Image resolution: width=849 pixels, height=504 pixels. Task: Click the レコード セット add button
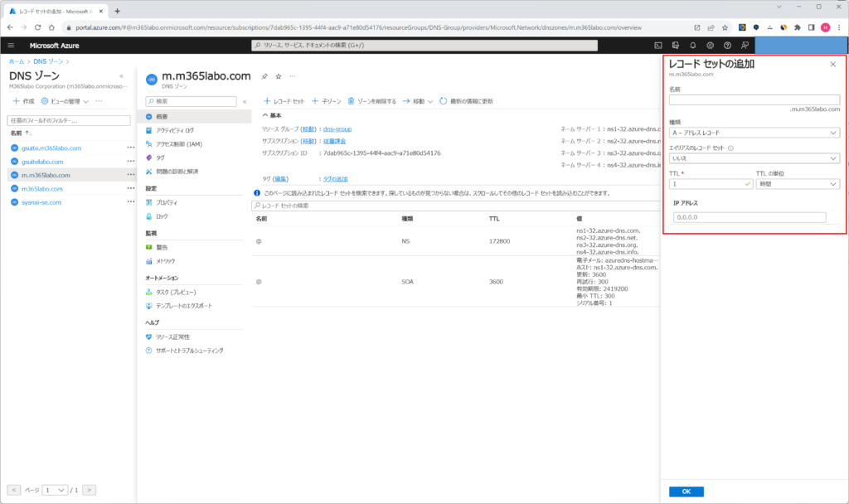(284, 101)
